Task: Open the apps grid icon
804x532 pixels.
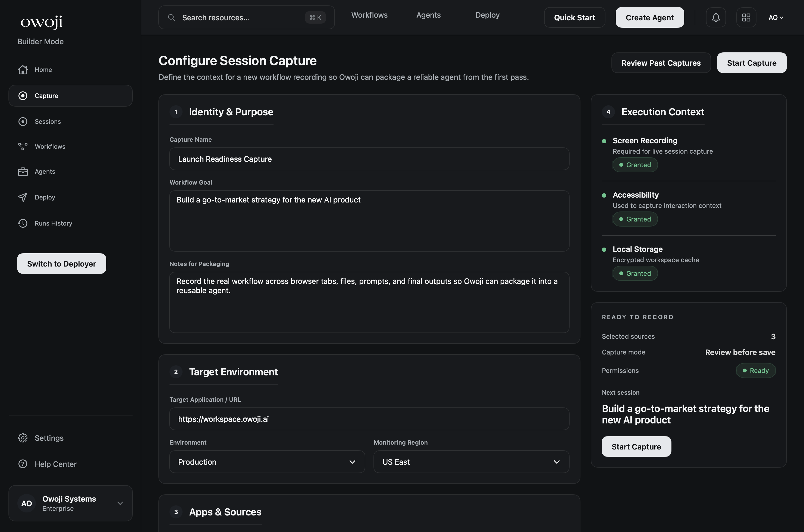Action: [746, 17]
